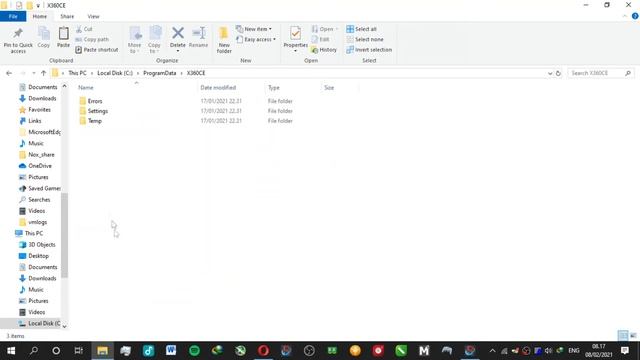Show hidden system tray icons
The image size is (640, 360).
click(x=493, y=351)
